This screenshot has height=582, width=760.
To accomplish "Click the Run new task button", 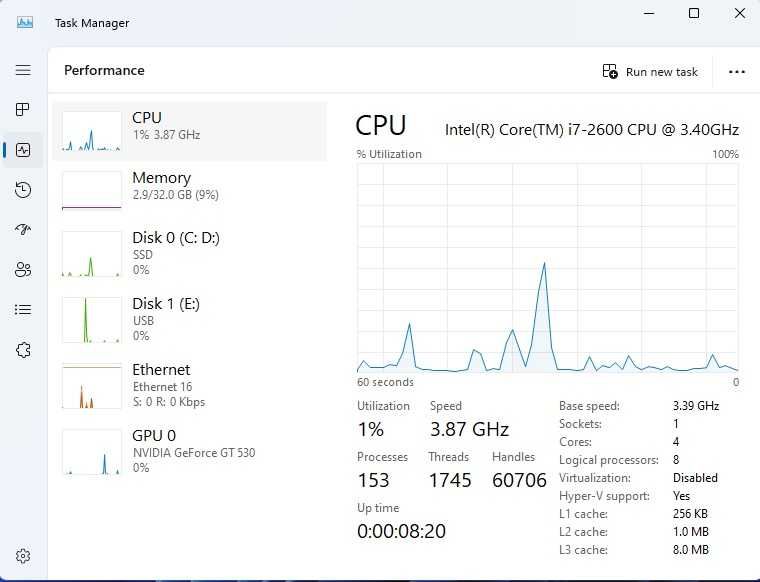I will (x=650, y=72).
